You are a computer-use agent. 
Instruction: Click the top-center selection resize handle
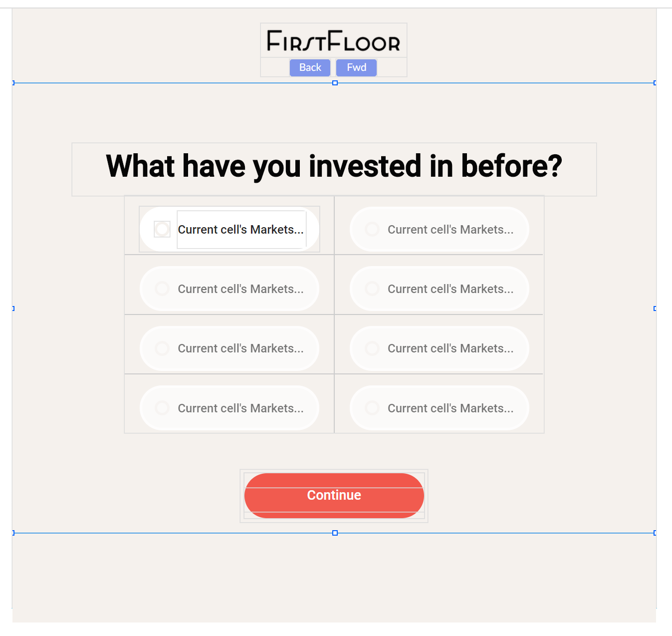335,83
